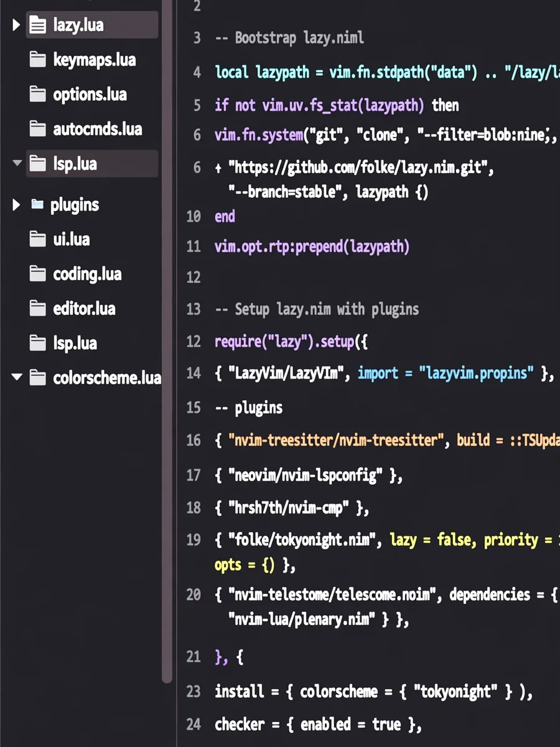Screen dimensions: 560x747
Task: Click the "--branch=stable", lazypath line
Action: pos(328,192)
